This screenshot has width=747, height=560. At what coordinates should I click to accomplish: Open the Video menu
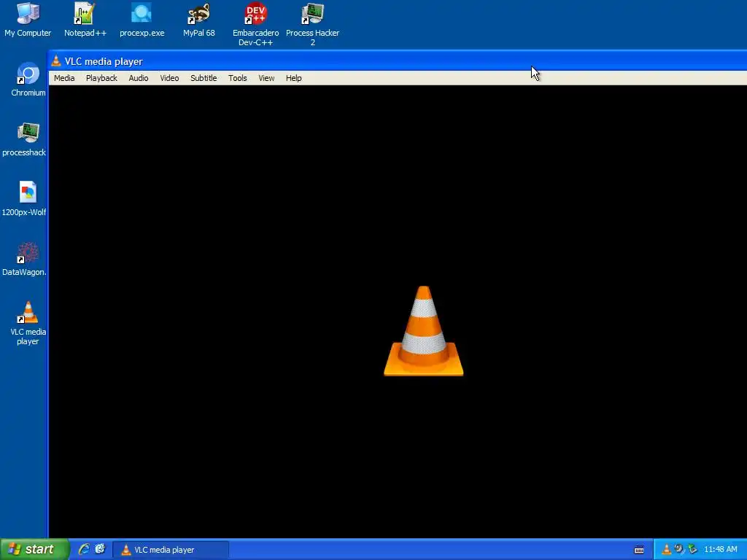coord(169,78)
